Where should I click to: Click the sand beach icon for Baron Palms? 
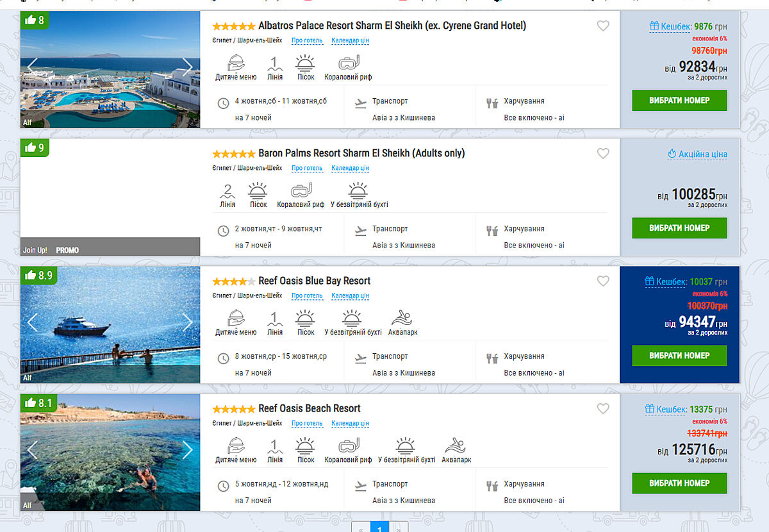(x=258, y=191)
